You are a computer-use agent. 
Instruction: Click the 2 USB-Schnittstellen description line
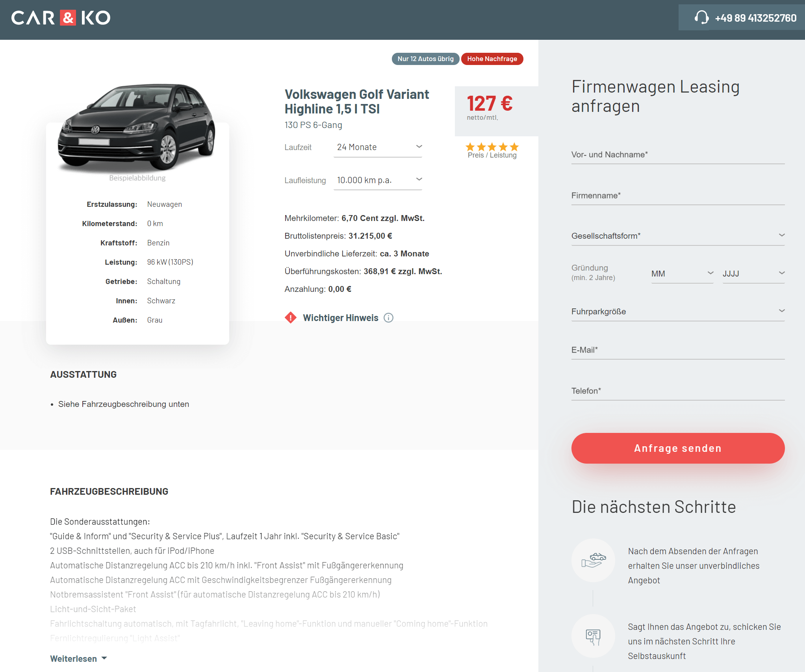[132, 551]
